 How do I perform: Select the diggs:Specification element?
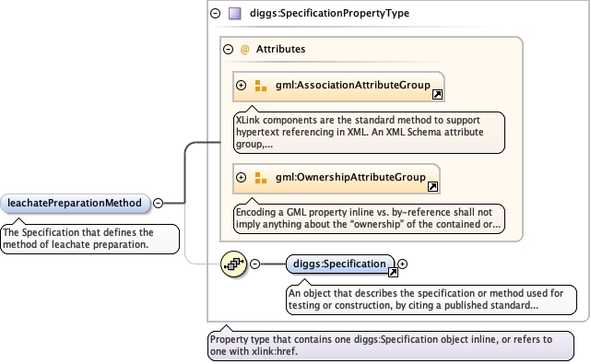pyautogui.click(x=340, y=264)
